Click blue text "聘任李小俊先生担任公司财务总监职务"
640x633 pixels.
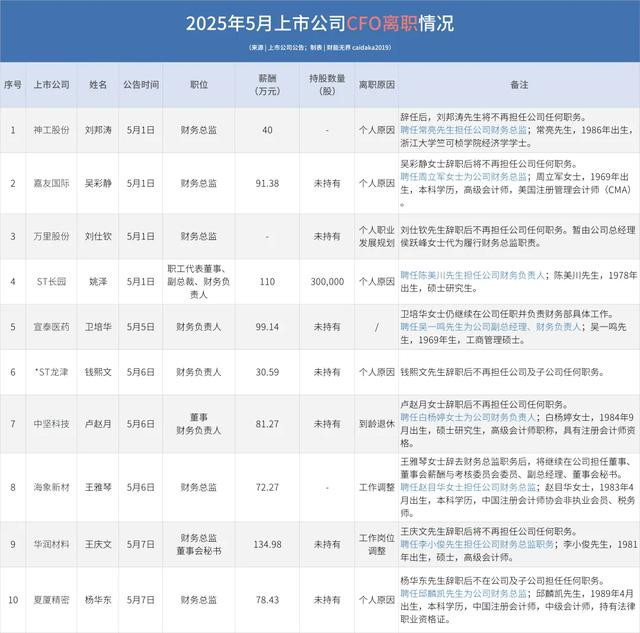[x=477, y=544]
